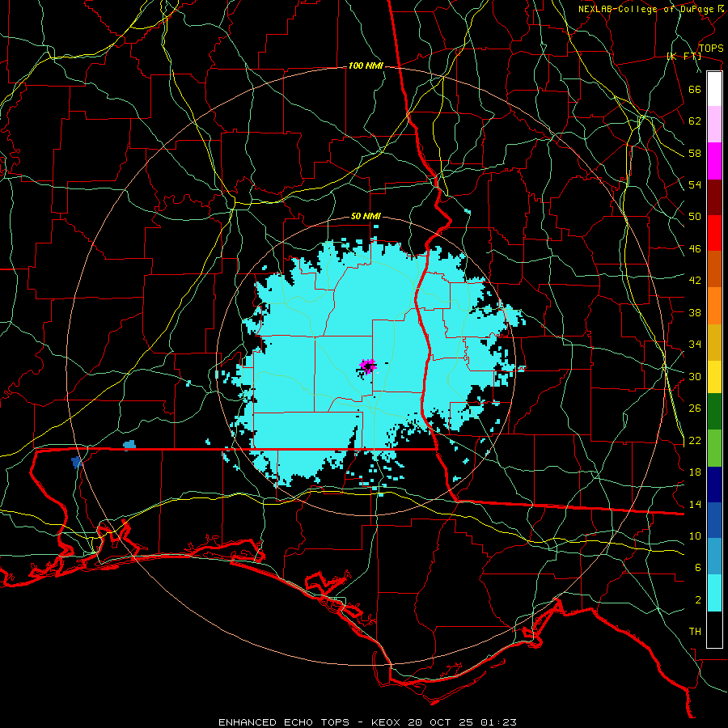The width and height of the screenshot is (728, 728).
Task: Click the ENHANCED ECHO TOPS caption
Action: [x=284, y=722]
